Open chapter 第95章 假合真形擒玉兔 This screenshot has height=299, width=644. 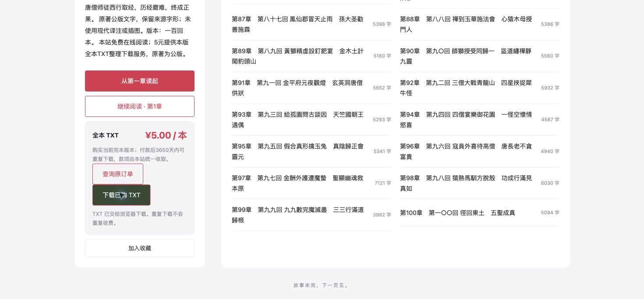311,151
